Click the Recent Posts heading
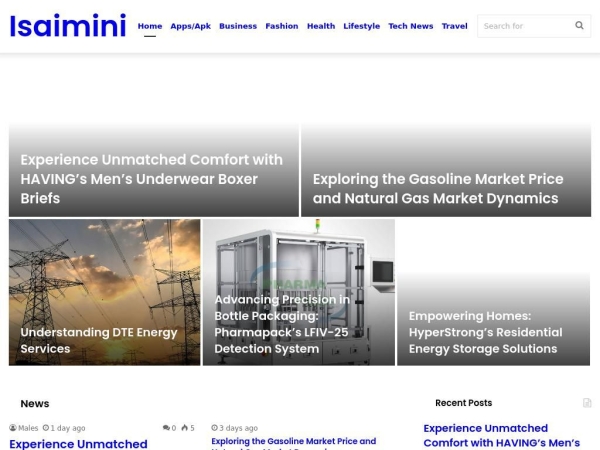This screenshot has width=600, height=450. click(x=463, y=403)
